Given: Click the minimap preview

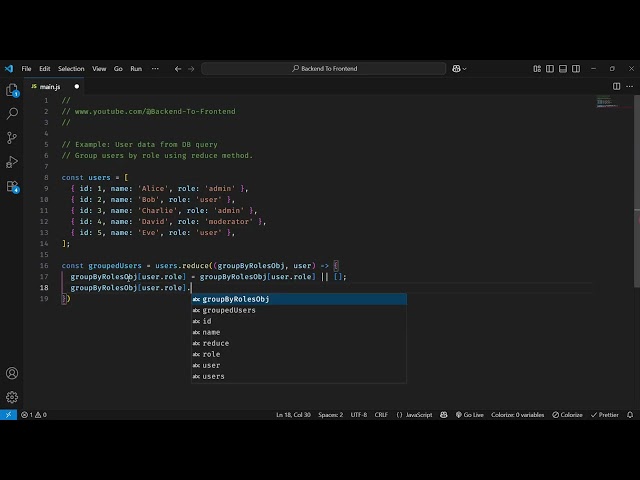Looking at the screenshot, I should pyautogui.click(x=607, y=102).
